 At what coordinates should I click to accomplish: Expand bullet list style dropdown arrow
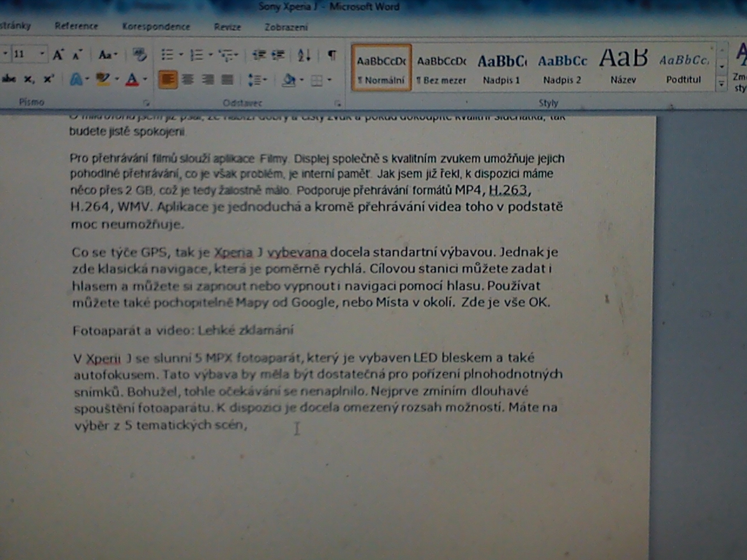[x=181, y=54]
